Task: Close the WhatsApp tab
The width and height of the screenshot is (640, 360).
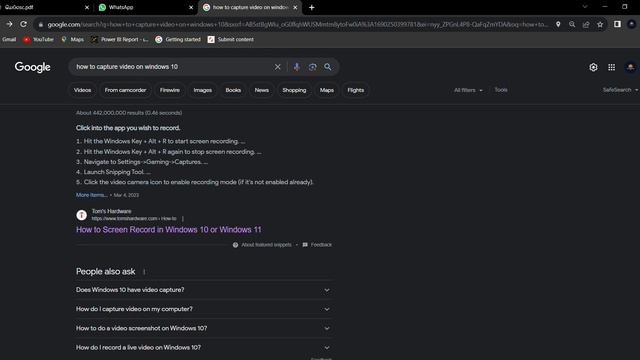Action: pos(191,7)
